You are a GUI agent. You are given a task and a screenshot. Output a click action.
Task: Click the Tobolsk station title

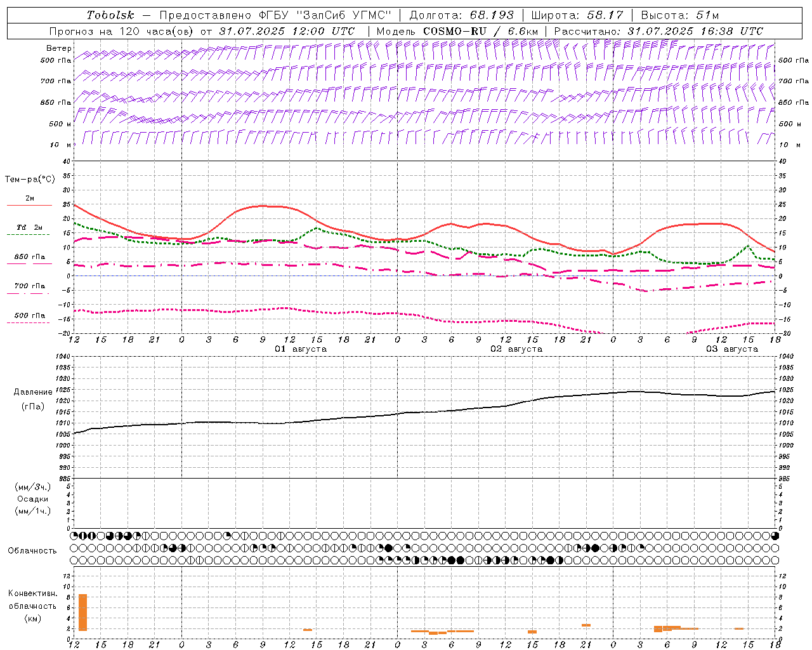(x=110, y=15)
